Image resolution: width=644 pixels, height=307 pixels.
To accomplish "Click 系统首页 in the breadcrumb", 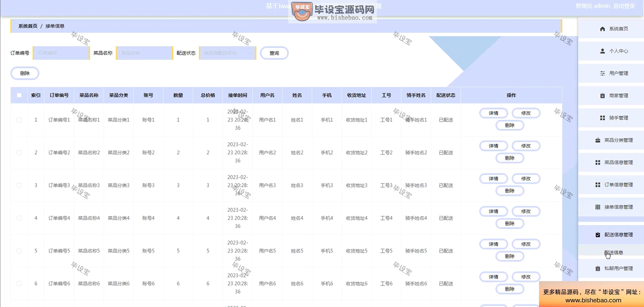I will 28,26.
